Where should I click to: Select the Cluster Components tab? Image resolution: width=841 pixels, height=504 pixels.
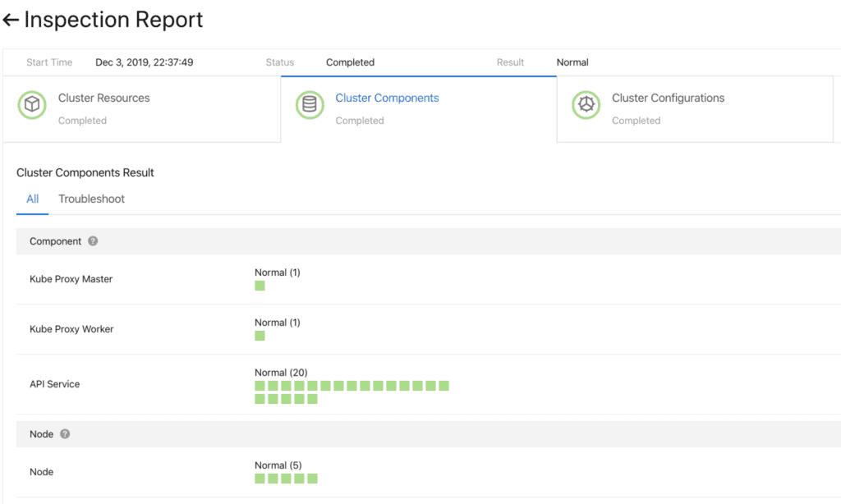[387, 99]
